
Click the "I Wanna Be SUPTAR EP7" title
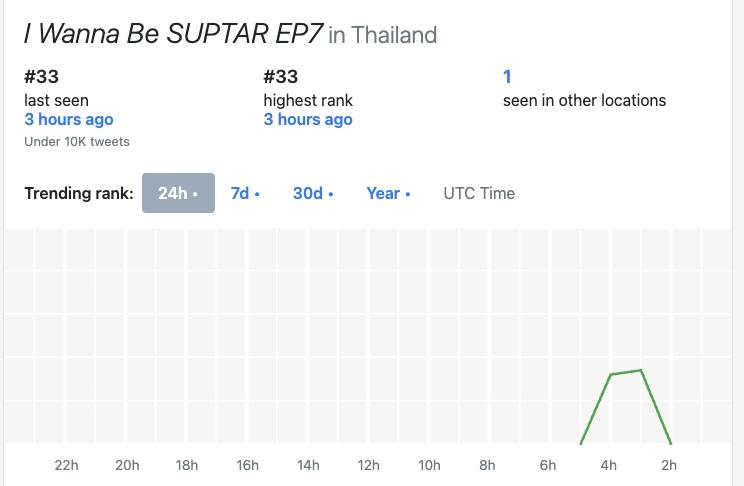[x=173, y=34]
